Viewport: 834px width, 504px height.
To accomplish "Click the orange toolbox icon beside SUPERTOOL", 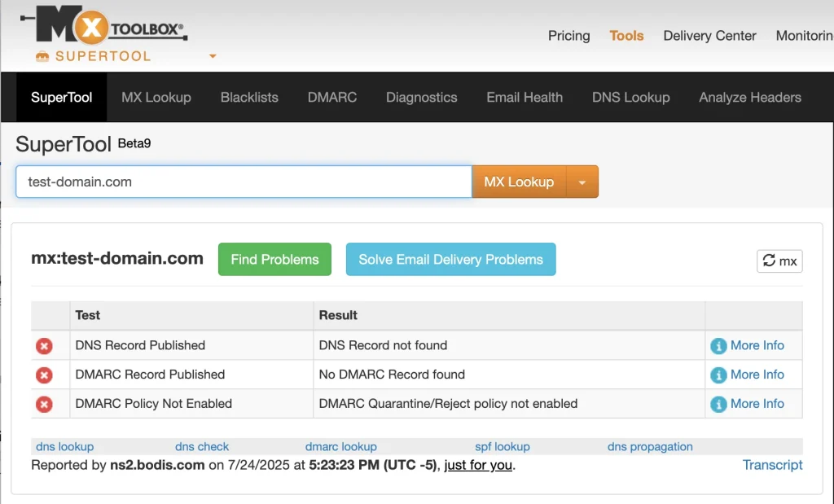I will [42, 56].
